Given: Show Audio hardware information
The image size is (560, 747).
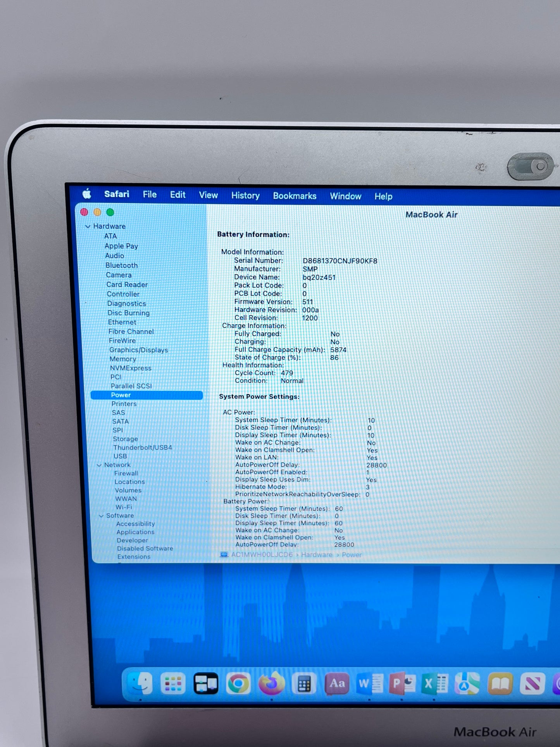Looking at the screenshot, I should (115, 256).
